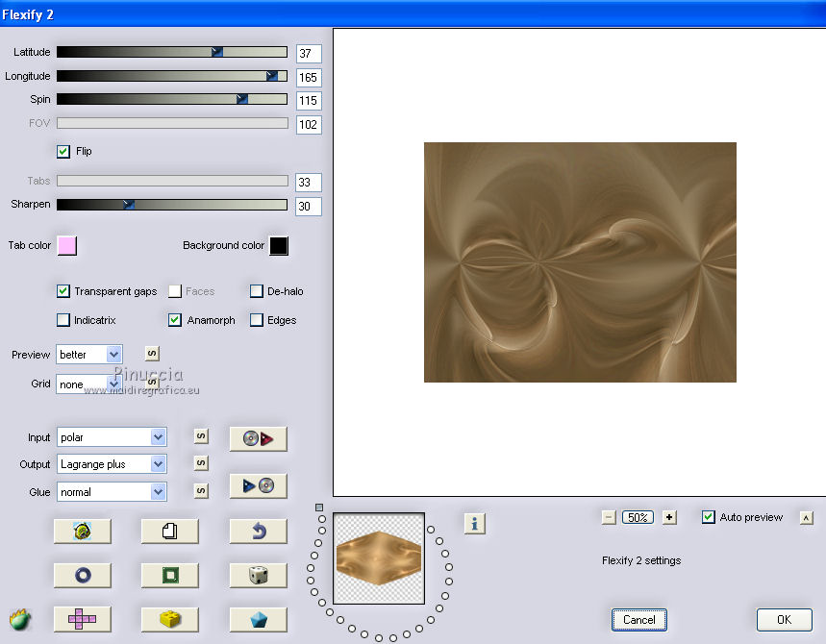Toggle the Transparent gaps checkbox
This screenshot has height=644, width=826.
[x=63, y=291]
